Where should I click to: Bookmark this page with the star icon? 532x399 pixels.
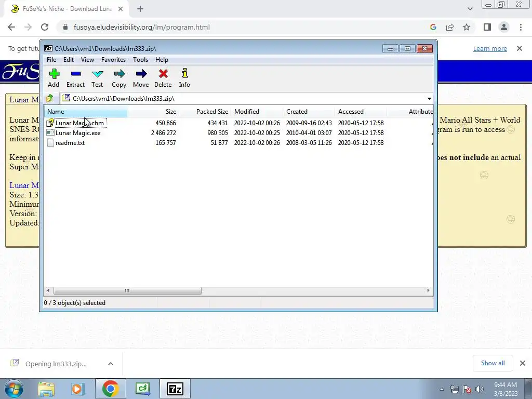[467, 27]
